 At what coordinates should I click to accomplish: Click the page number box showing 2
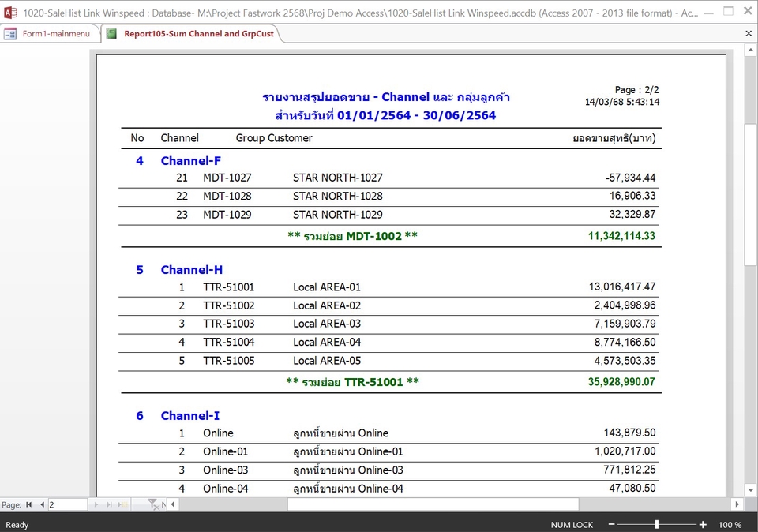click(x=67, y=504)
